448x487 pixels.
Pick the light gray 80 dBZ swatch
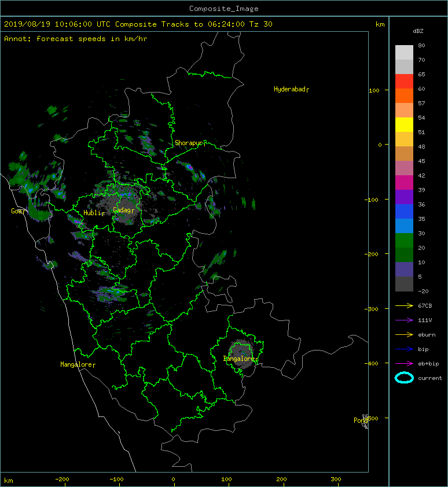(404, 53)
